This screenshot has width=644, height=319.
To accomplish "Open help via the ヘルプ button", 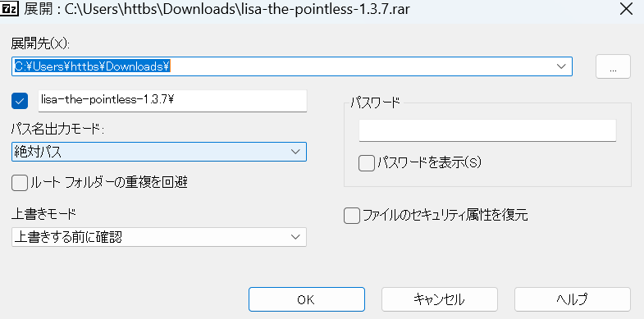I will pos(572,299).
